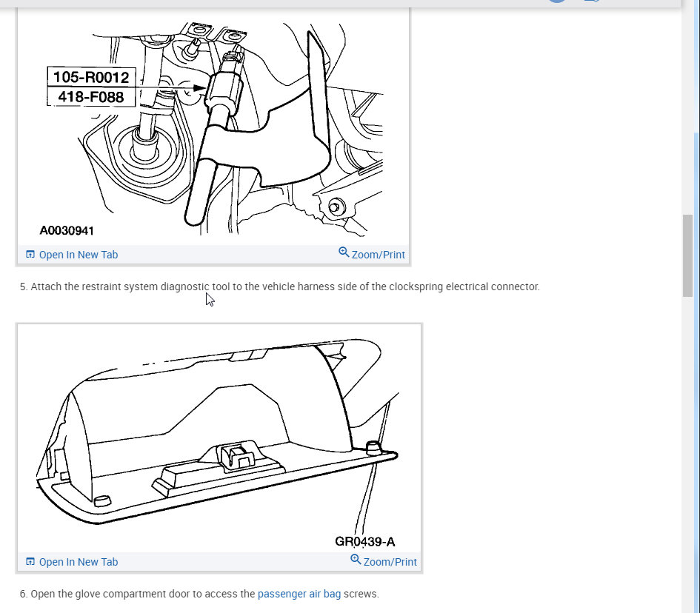Open the glove compartment diagram in a new tab
Image resolution: width=700 pixels, height=613 pixels.
click(79, 562)
